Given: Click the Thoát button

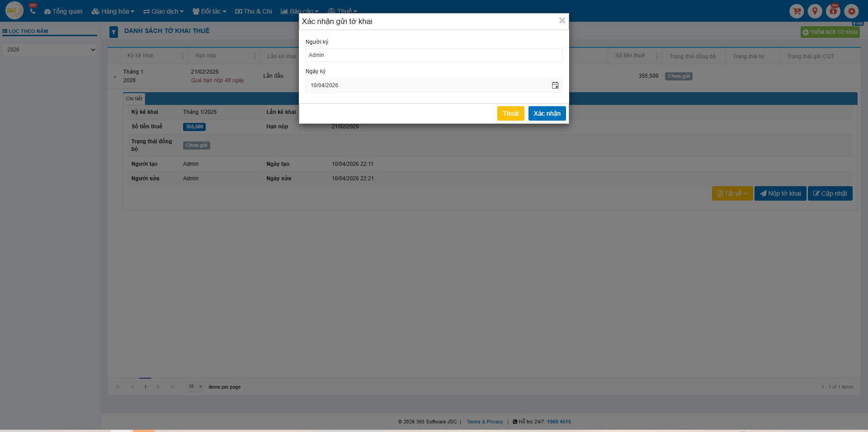Looking at the screenshot, I should coord(510,113).
